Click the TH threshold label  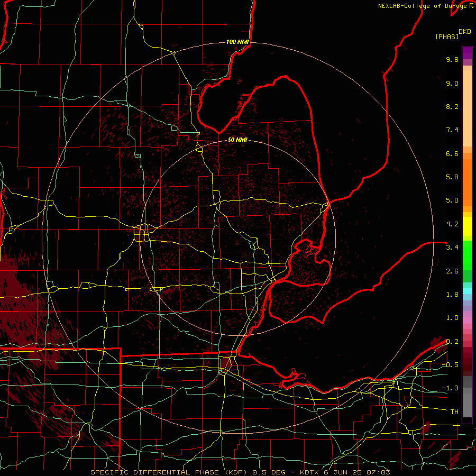coord(454,412)
